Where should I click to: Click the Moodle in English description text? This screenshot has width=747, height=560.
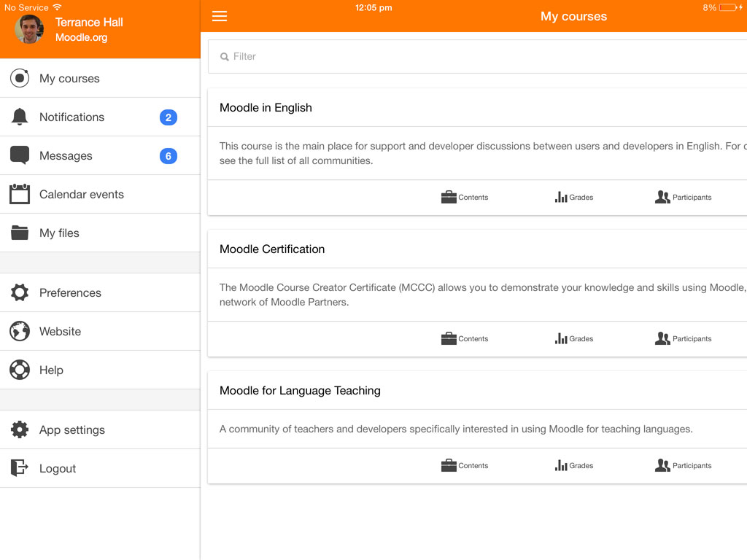point(483,153)
